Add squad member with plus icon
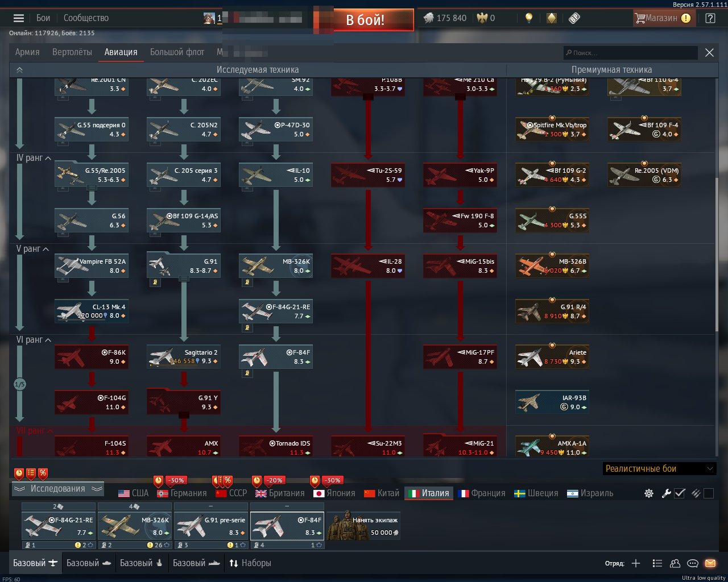 pos(636,563)
